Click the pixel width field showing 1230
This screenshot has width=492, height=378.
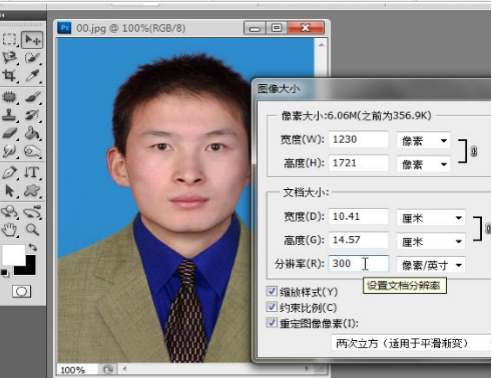coord(359,140)
